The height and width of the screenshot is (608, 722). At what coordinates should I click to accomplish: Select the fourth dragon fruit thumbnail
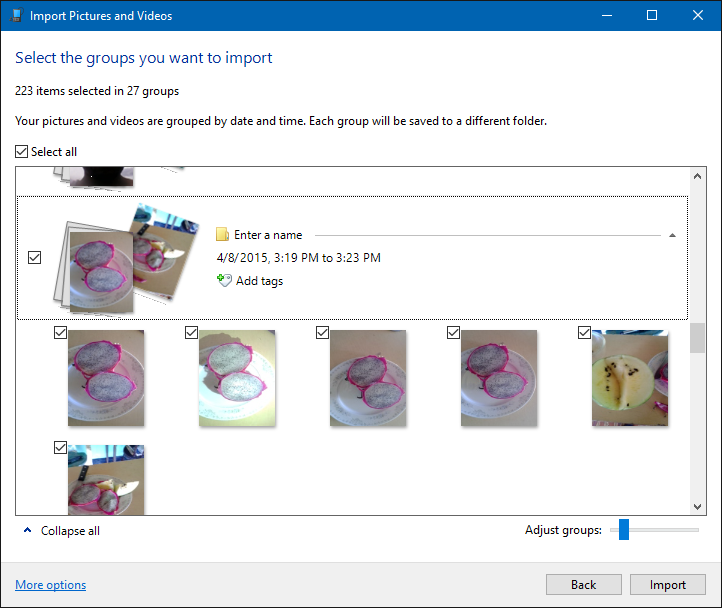coord(499,378)
